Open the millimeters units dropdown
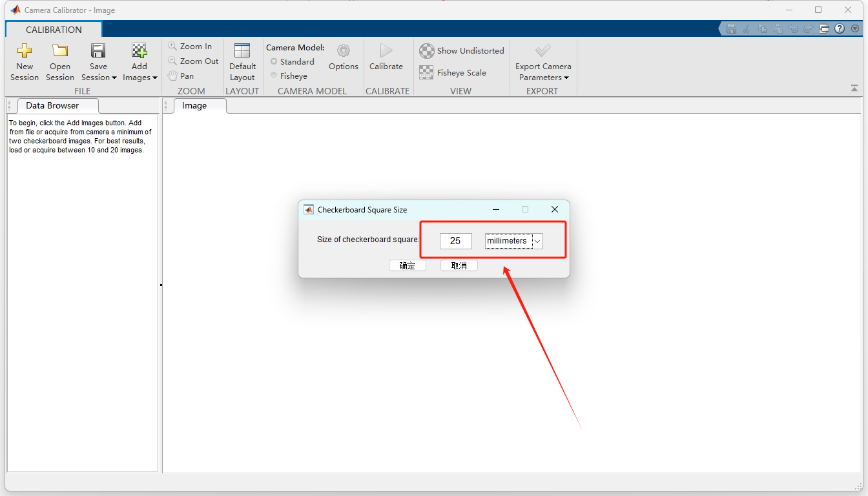Viewport: 868px width, 496px height. [514, 241]
